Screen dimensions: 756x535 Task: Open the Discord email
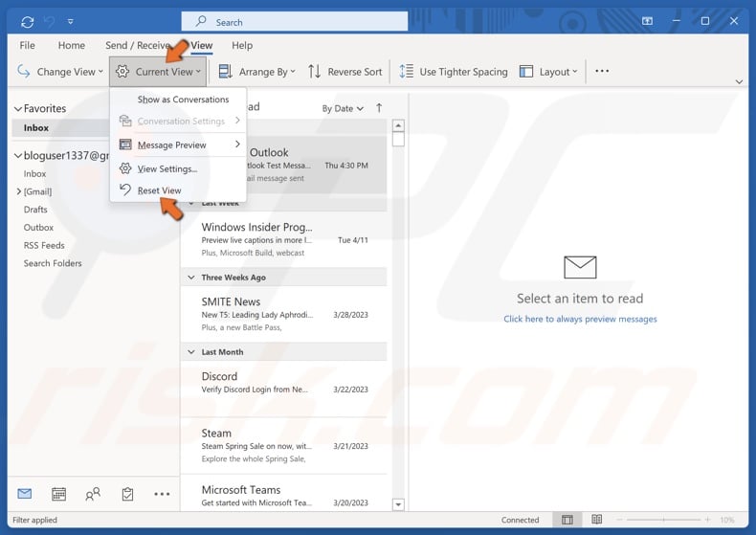284,388
